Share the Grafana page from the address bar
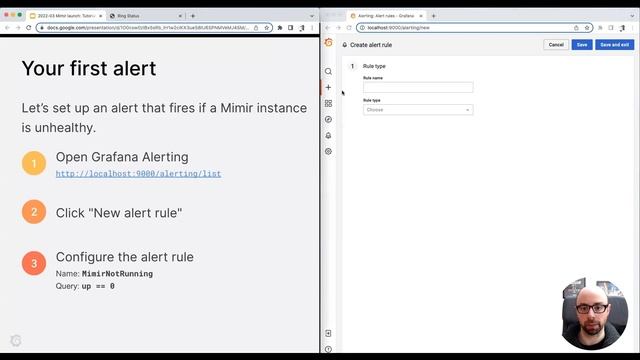Viewport: 640px width, 360px height. pyautogui.click(x=576, y=28)
